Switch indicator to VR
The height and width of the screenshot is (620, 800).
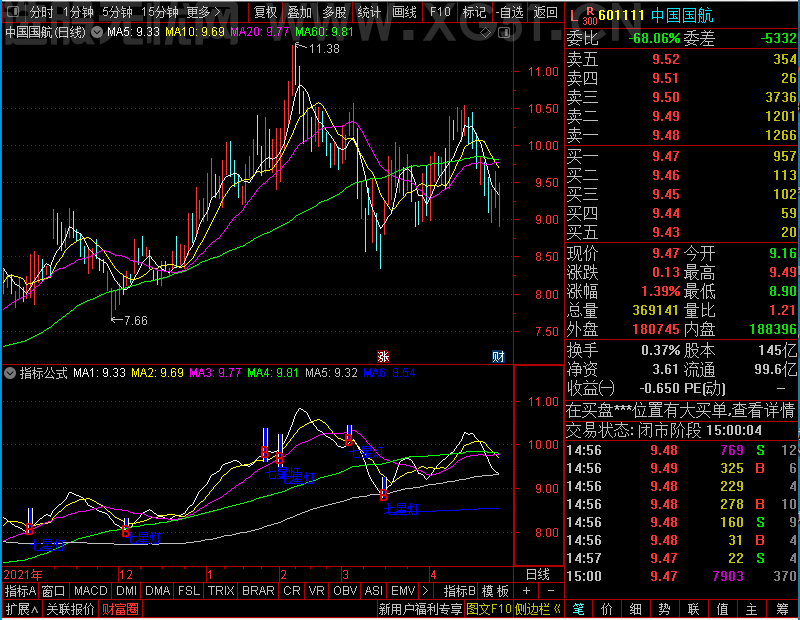pyautogui.click(x=316, y=591)
